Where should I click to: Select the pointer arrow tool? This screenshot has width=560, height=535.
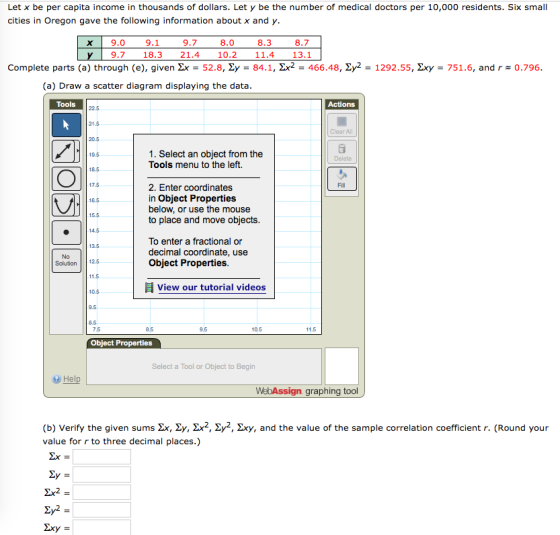coord(66,125)
